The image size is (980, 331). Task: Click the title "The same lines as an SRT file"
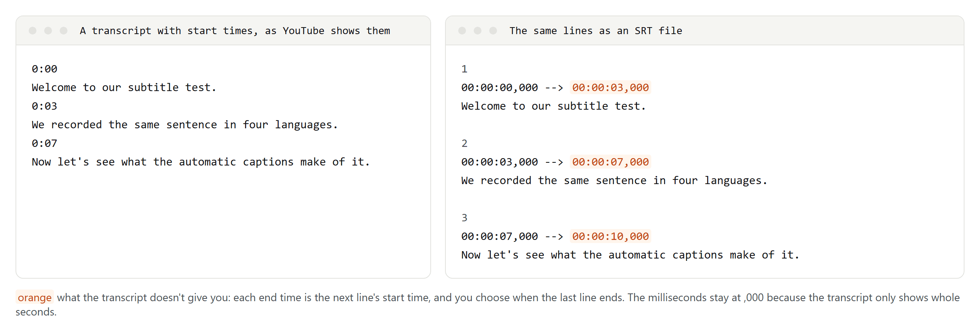pyautogui.click(x=596, y=31)
